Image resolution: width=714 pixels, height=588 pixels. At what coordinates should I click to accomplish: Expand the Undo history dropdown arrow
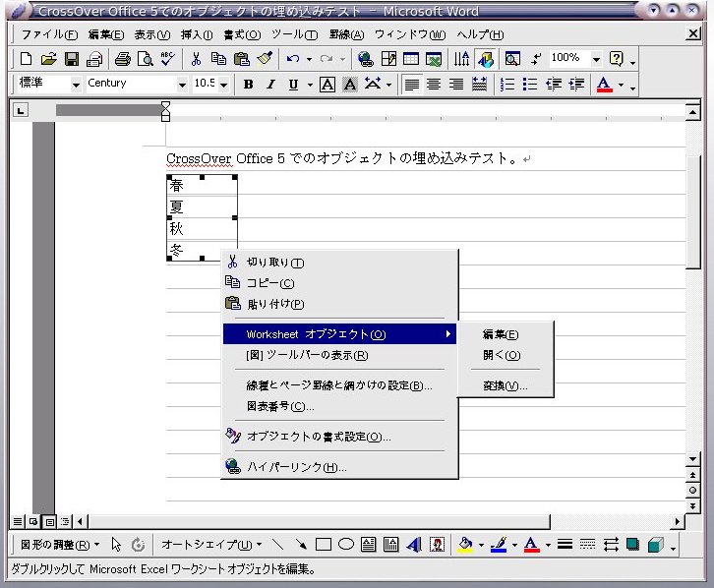pos(309,59)
